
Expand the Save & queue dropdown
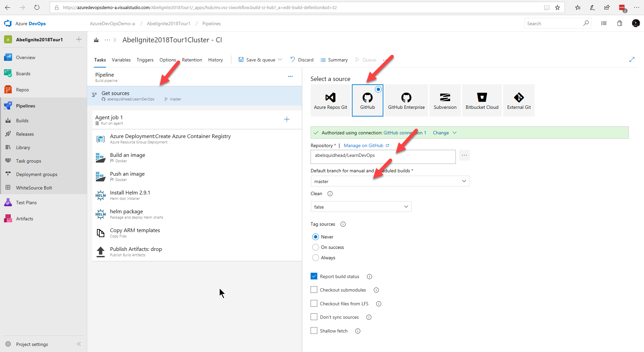[280, 59]
